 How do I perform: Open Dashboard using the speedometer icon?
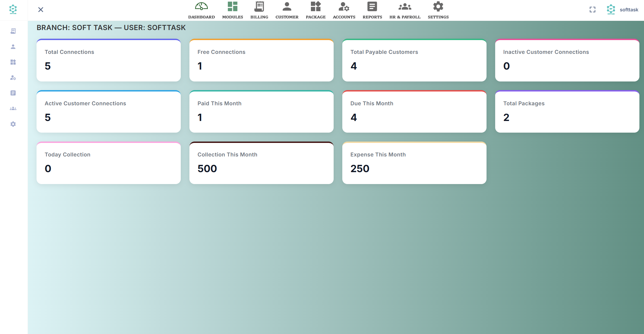pyautogui.click(x=201, y=6)
